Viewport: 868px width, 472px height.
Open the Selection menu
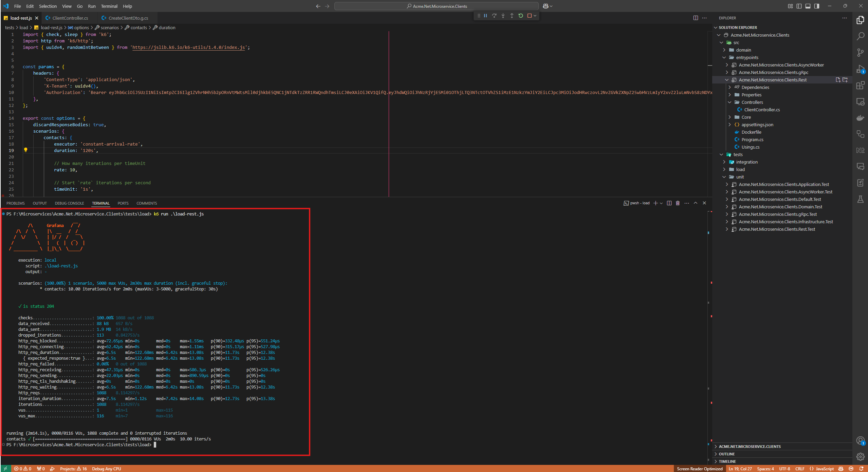(48, 6)
